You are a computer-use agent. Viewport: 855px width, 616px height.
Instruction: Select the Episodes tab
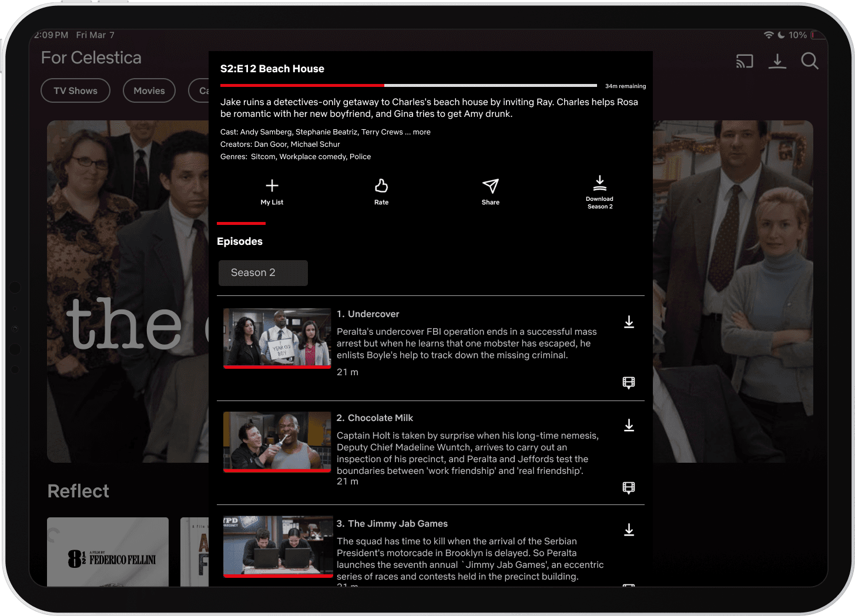tap(240, 241)
